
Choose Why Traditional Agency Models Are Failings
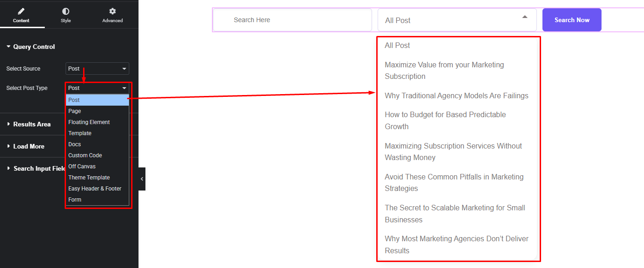tap(456, 95)
